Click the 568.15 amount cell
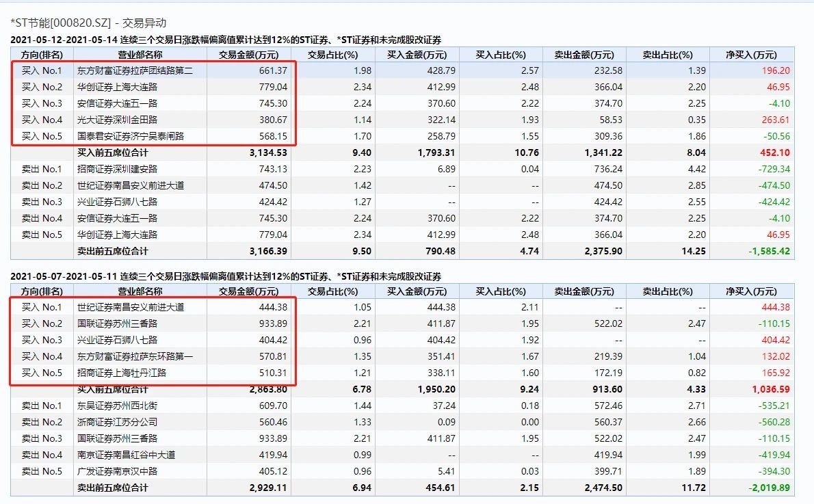The height and width of the screenshot is (504, 814). click(273, 136)
